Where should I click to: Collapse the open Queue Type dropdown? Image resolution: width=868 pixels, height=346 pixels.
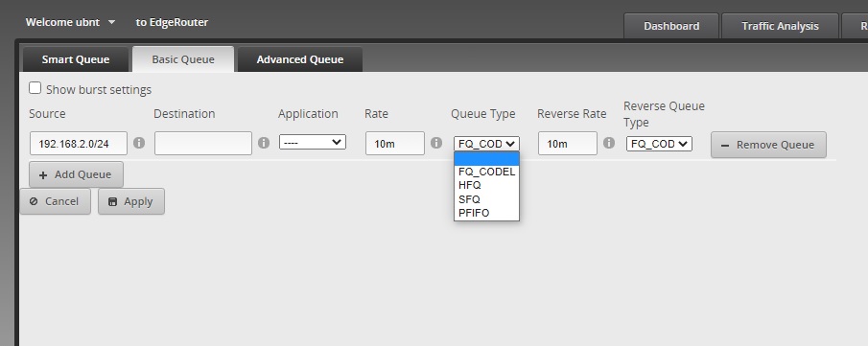[486, 144]
